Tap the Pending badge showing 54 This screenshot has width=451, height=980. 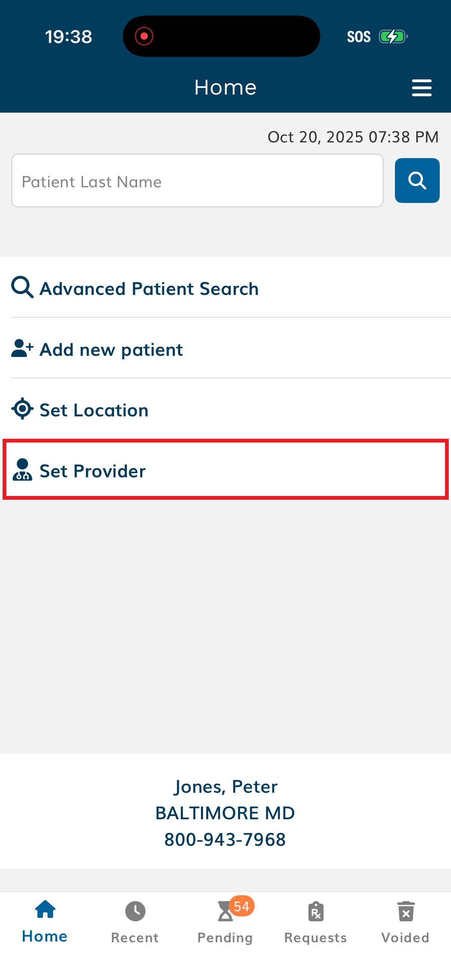(x=242, y=906)
